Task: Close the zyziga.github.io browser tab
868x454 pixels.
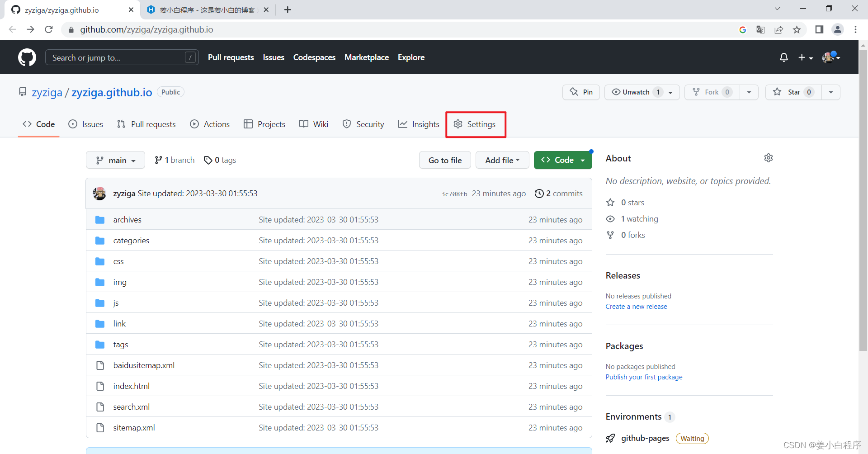Action: click(x=131, y=9)
